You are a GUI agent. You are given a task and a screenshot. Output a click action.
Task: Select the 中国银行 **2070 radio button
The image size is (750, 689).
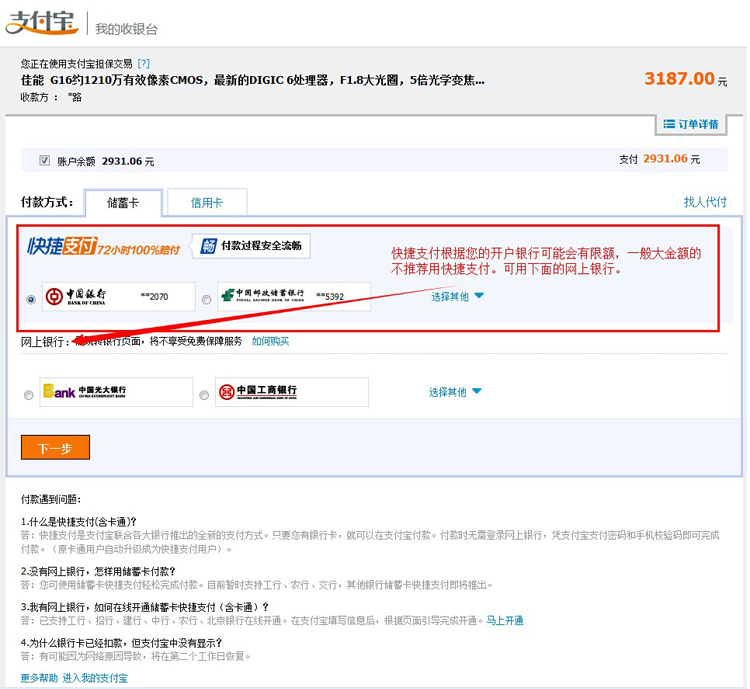[31, 300]
